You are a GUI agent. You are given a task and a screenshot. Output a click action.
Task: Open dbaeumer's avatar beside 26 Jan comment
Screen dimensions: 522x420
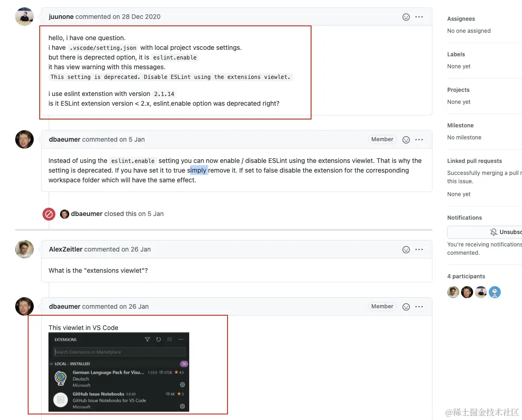click(x=24, y=306)
